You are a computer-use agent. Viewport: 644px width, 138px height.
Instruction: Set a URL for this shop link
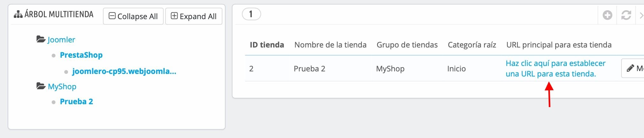[556, 69]
